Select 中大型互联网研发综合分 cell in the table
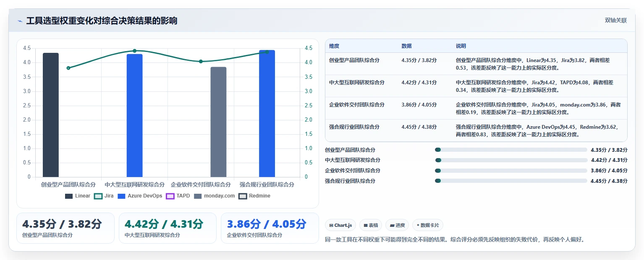Image resolution: width=644 pixels, height=260 pixels. pyautogui.click(x=357, y=83)
